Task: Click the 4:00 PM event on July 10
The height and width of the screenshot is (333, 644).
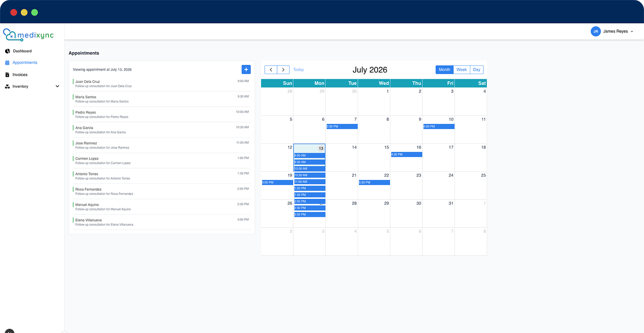Action: (x=439, y=127)
